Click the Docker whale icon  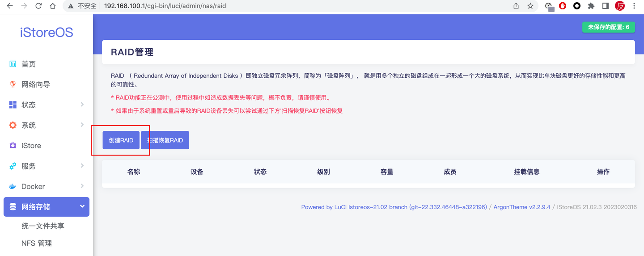tap(13, 186)
